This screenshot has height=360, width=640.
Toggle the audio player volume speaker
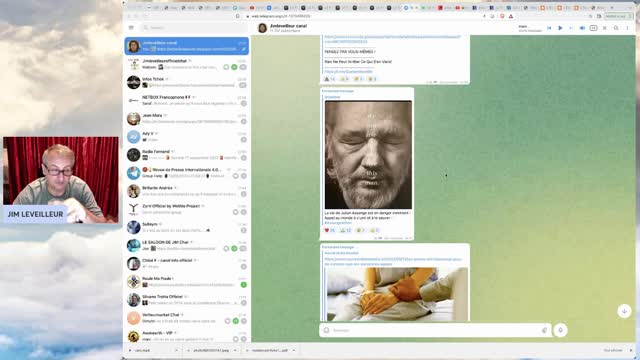pyautogui.click(x=582, y=28)
